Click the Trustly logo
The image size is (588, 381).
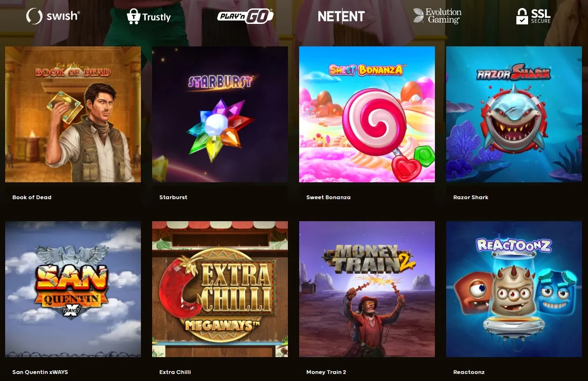149,17
